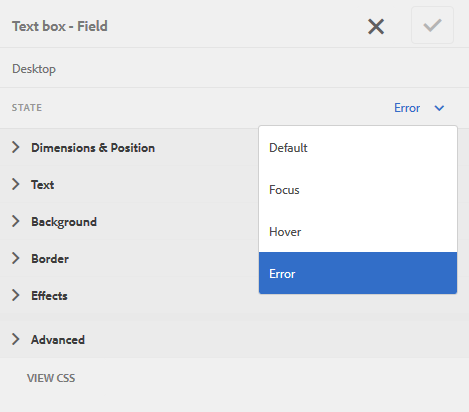Click the Border section label
This screenshot has height=412, width=469.
(50, 259)
